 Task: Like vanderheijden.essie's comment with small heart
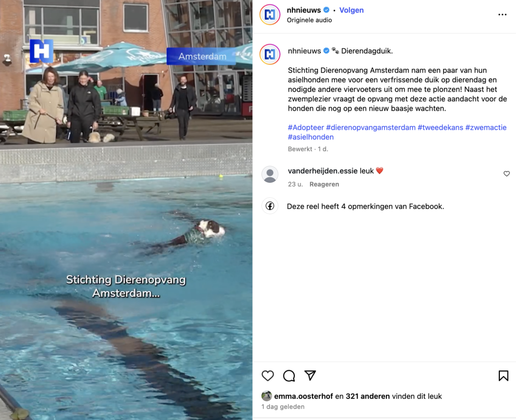506,174
